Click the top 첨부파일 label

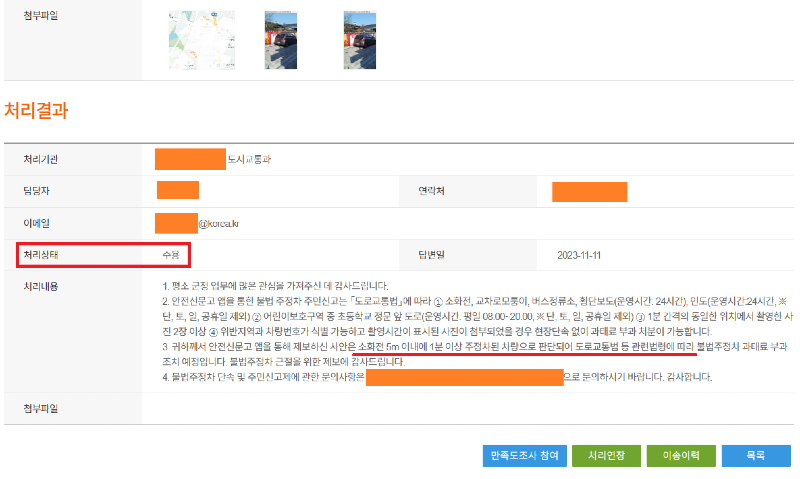click(41, 16)
